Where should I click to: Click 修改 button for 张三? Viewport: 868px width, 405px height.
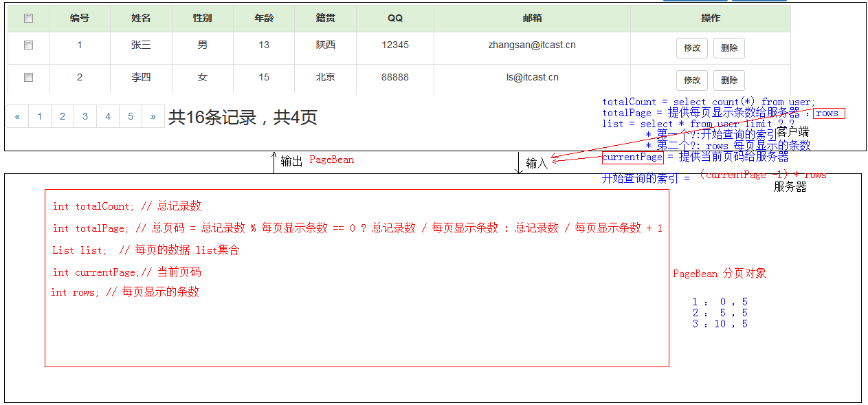click(692, 47)
